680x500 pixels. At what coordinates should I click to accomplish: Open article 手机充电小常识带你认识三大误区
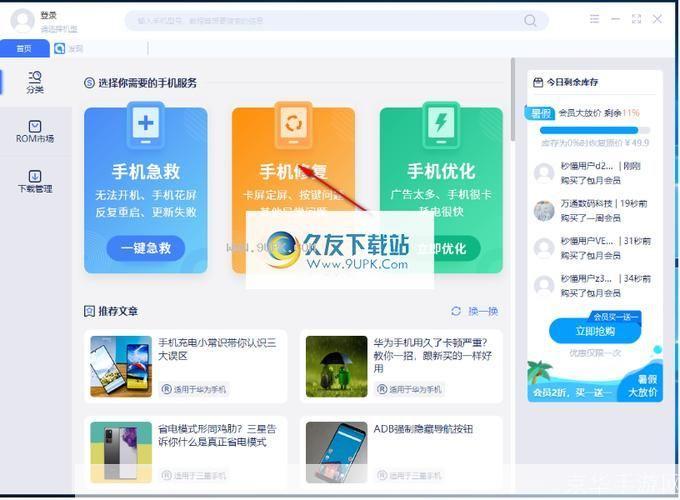217,349
